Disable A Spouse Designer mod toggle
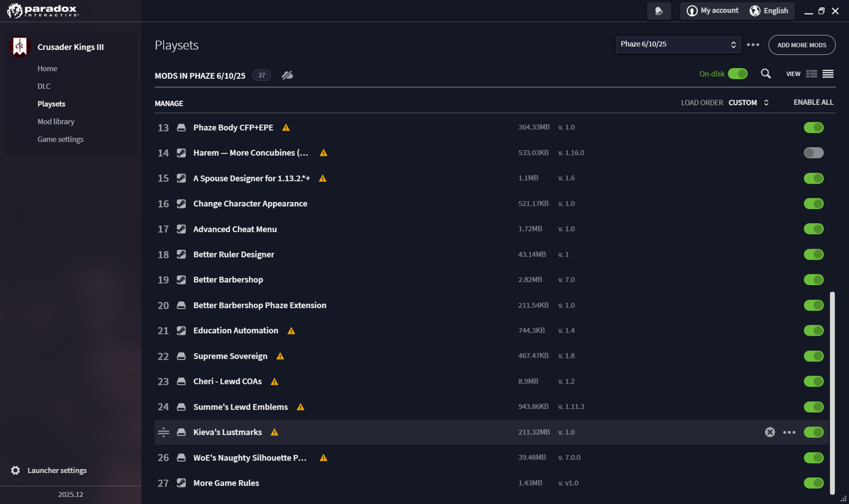The width and height of the screenshot is (849, 504). coord(814,178)
